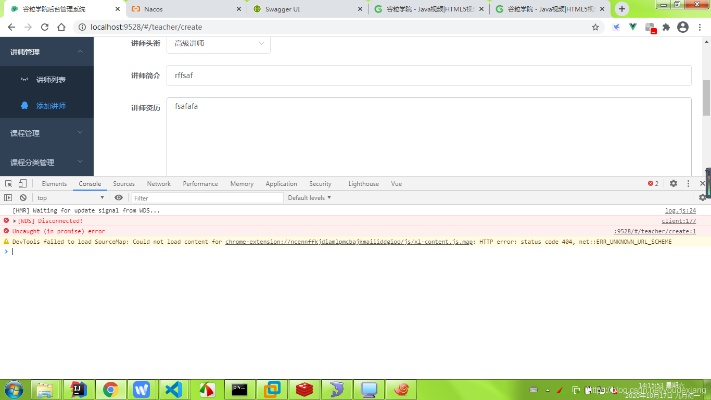This screenshot has height=400, width=711.
Task: Open the live expression eye icon
Action: click(x=119, y=198)
